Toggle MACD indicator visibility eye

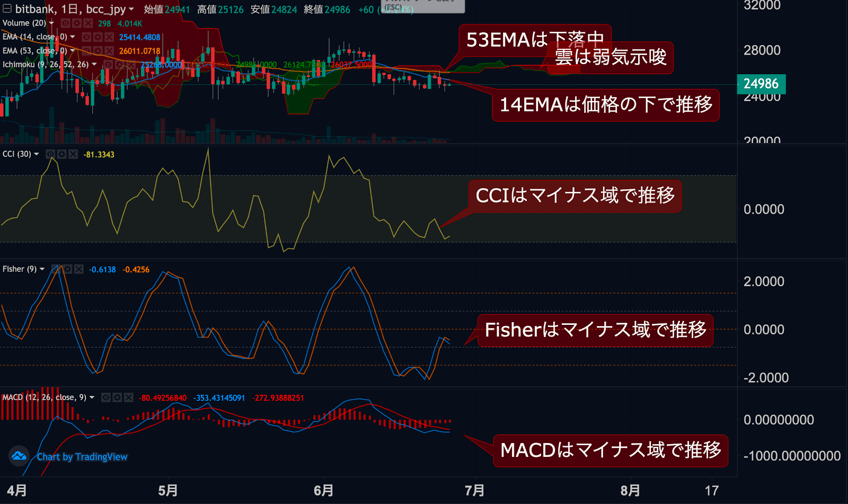[106, 397]
